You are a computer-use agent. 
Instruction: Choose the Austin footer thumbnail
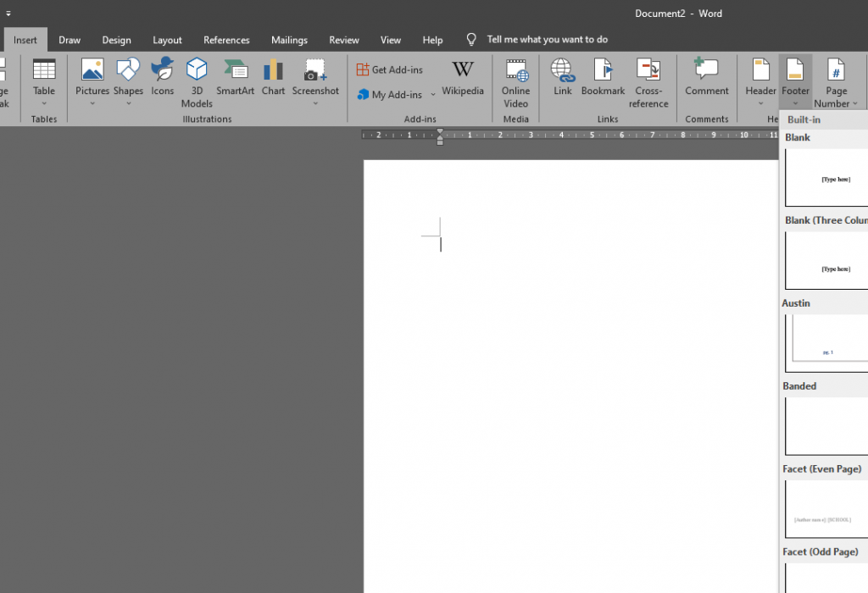click(826, 343)
